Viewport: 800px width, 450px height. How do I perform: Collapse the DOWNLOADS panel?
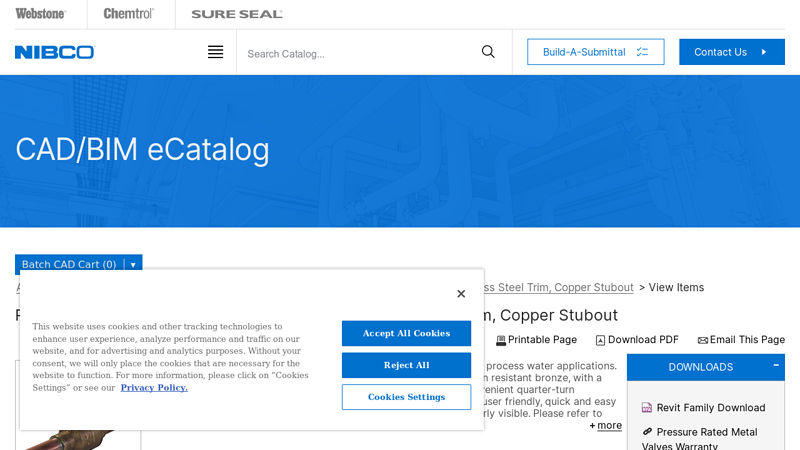(x=776, y=365)
